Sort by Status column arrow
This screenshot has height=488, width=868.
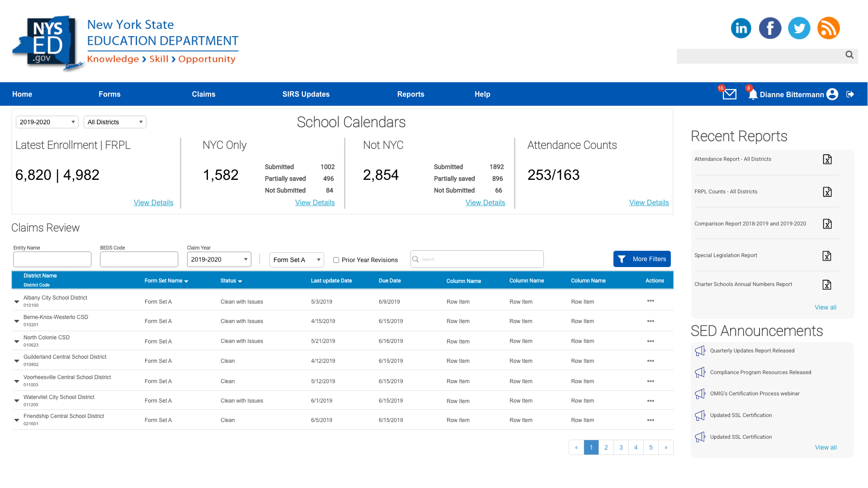click(x=240, y=281)
